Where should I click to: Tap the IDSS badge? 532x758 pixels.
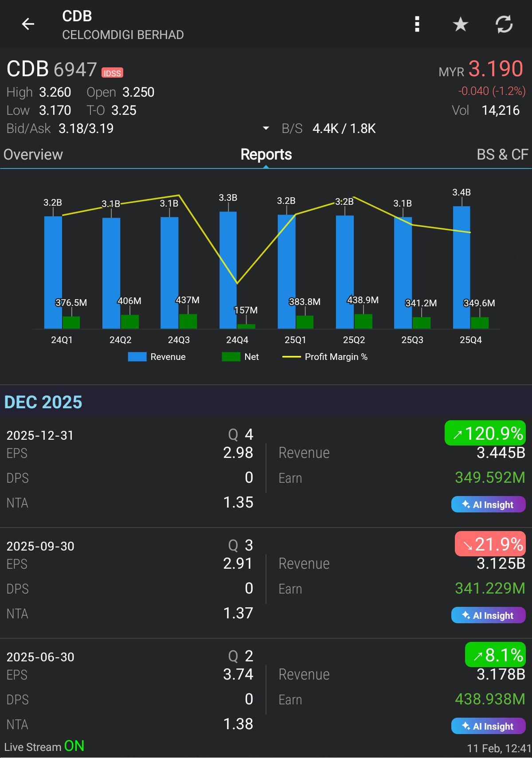point(112,73)
